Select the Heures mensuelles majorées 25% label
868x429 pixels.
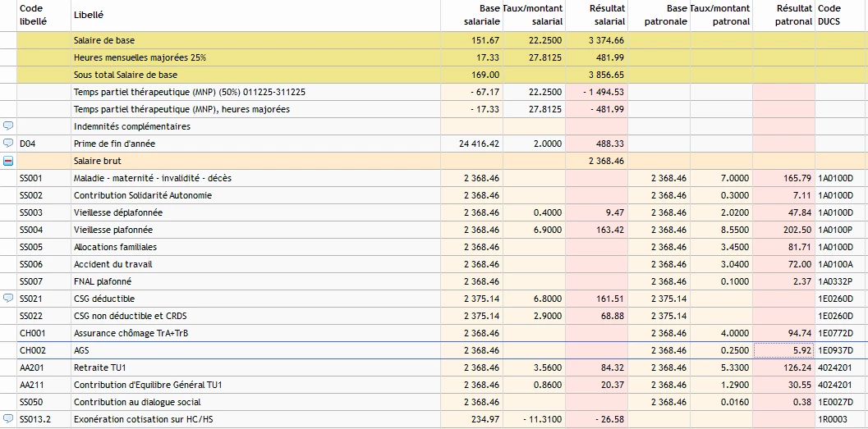(140, 57)
